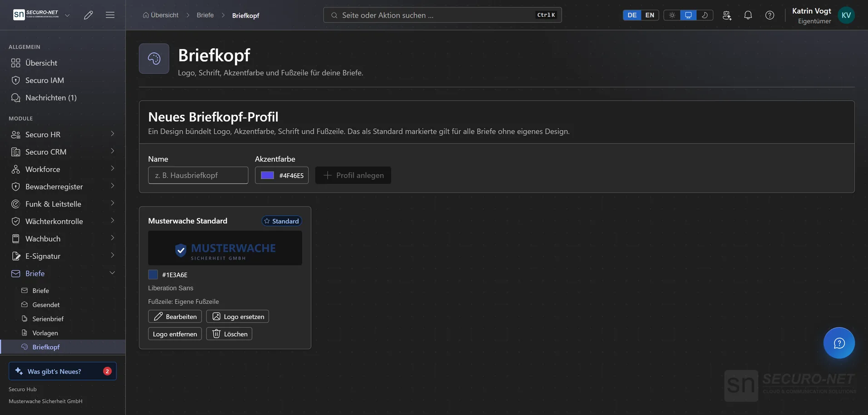This screenshot has height=415, width=868.
Task: Click the Profil anlegen button
Action: pos(353,175)
